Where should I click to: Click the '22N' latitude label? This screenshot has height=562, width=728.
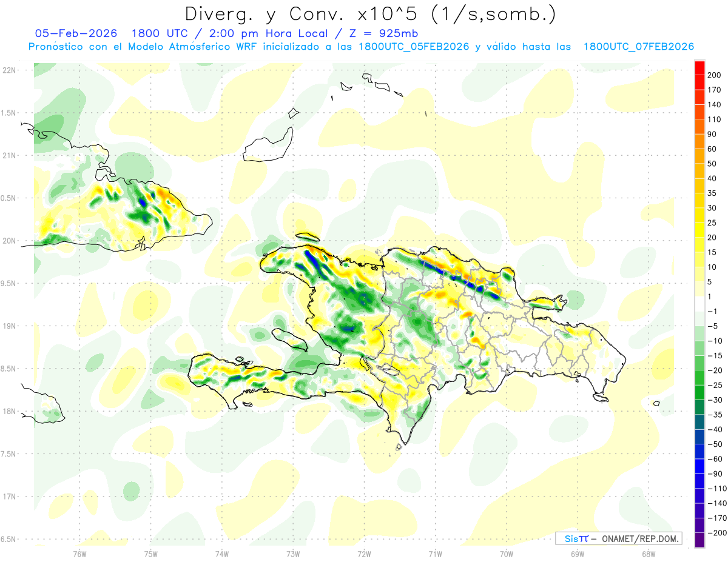click(x=9, y=70)
